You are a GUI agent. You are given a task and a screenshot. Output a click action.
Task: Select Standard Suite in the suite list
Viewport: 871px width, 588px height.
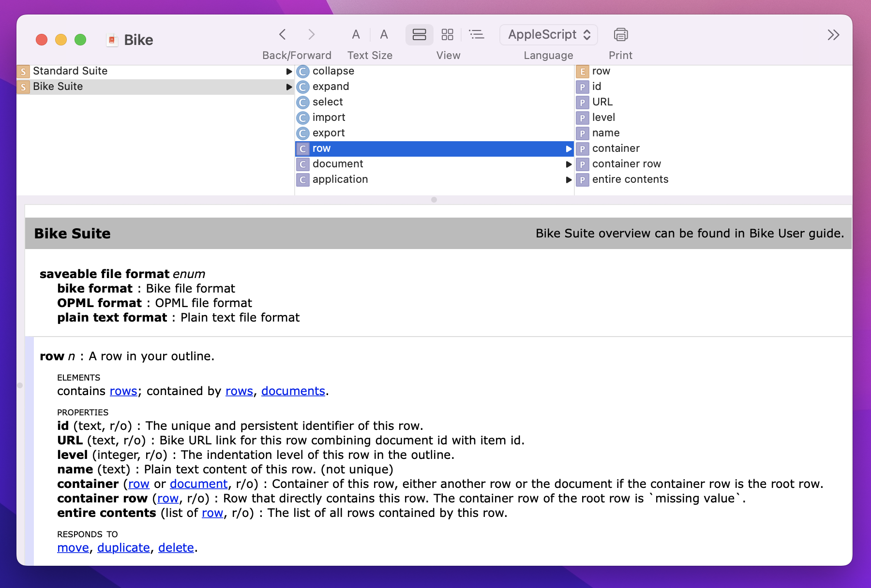[x=155, y=71]
